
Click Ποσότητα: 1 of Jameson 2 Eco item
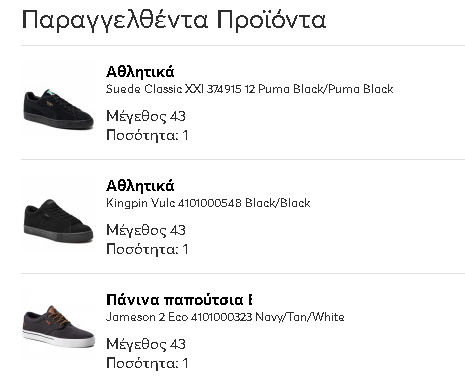(147, 363)
